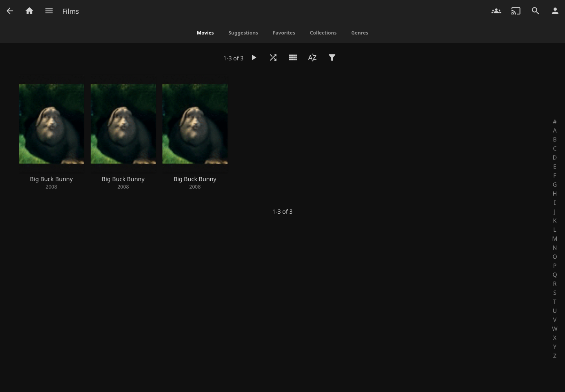Screen dimensions: 565x392
Task: Choose letter I in the alphabet picker
Action: pyautogui.click(x=555, y=202)
